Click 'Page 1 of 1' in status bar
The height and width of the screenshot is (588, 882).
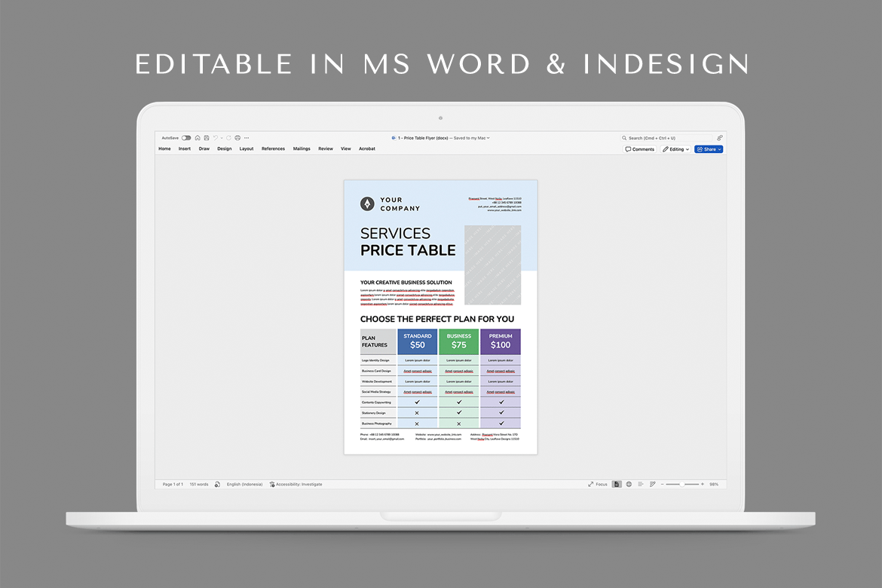[x=173, y=484]
